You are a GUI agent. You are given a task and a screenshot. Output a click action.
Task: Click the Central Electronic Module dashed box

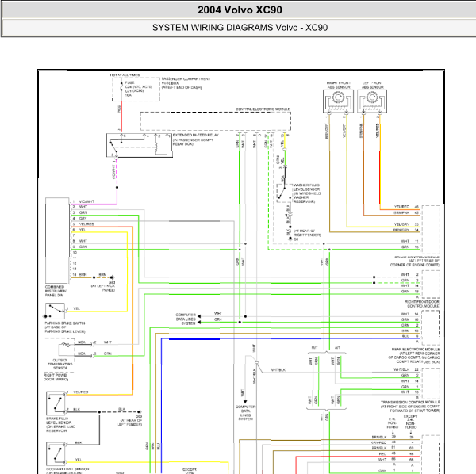pyautogui.click(x=216, y=121)
